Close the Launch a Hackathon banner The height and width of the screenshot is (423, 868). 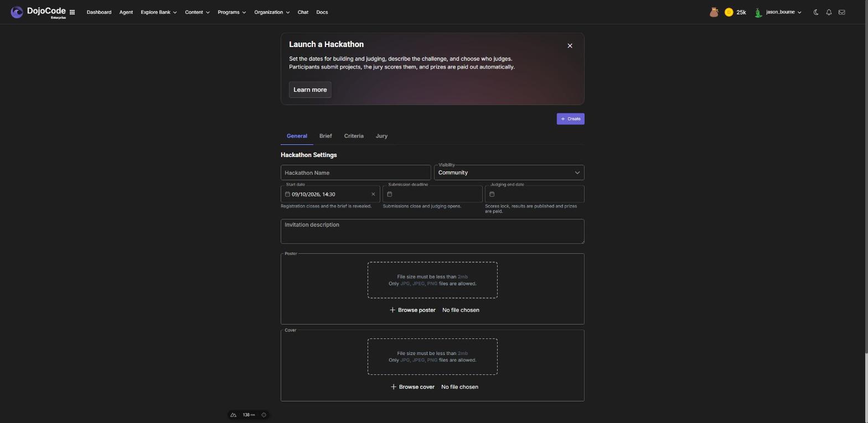coord(570,46)
